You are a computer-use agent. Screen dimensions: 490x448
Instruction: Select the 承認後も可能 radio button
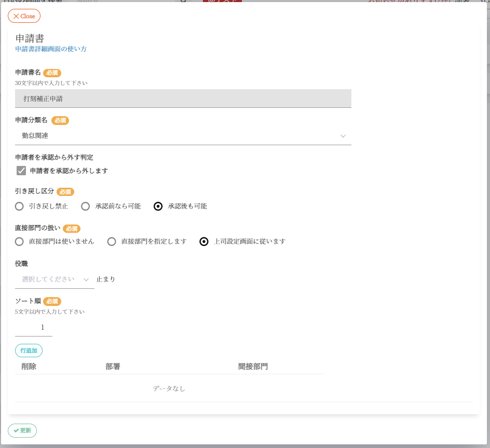pos(158,206)
